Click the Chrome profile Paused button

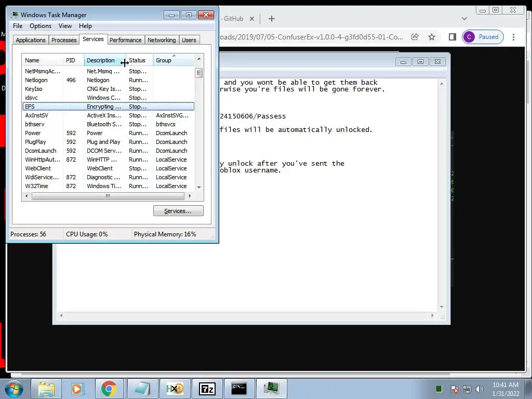coord(483,37)
